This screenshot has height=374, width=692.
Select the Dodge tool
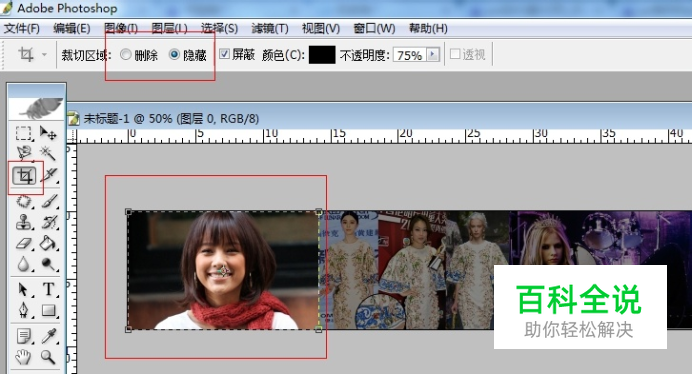(x=49, y=264)
